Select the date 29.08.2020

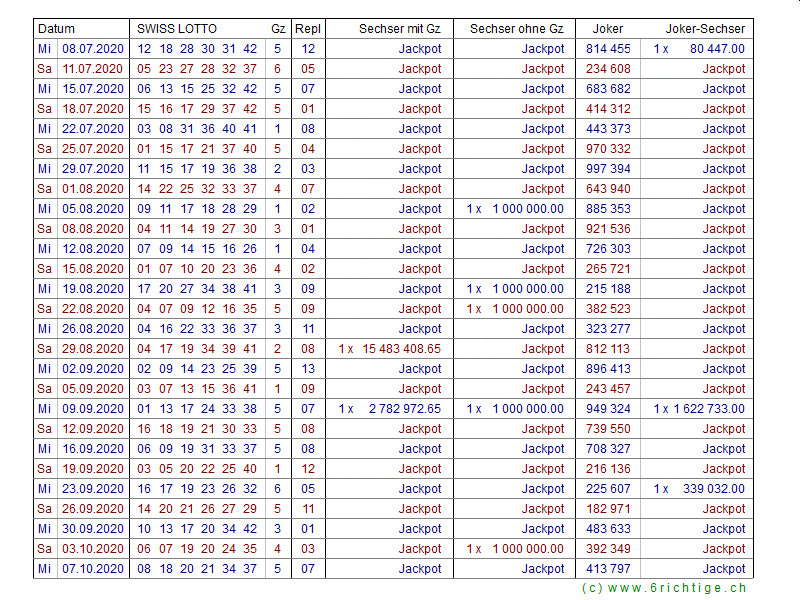tap(93, 349)
